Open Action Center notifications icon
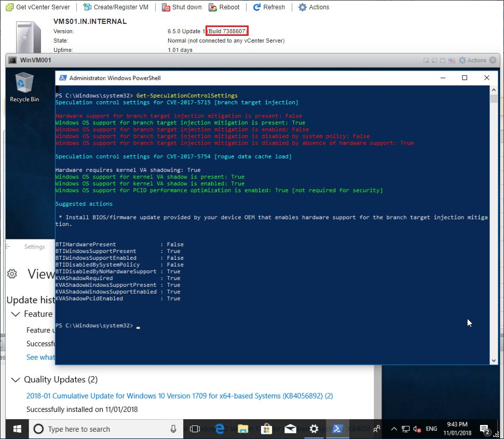 (x=485, y=429)
